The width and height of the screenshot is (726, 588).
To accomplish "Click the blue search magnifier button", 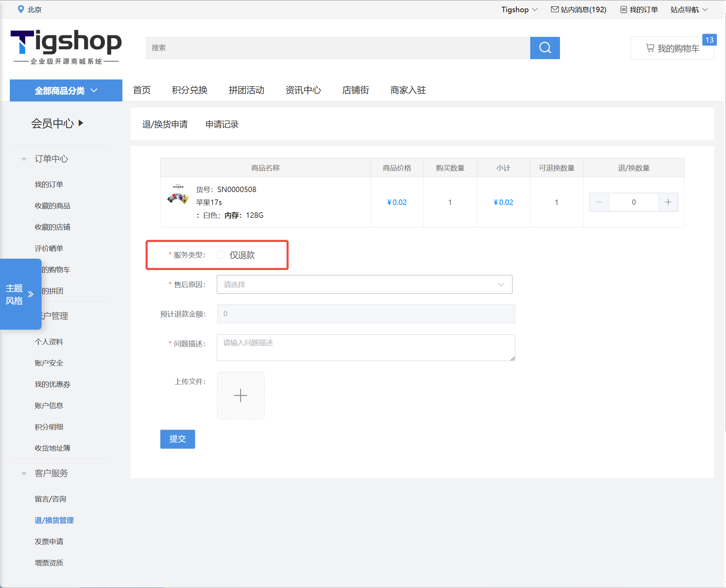I will point(544,48).
